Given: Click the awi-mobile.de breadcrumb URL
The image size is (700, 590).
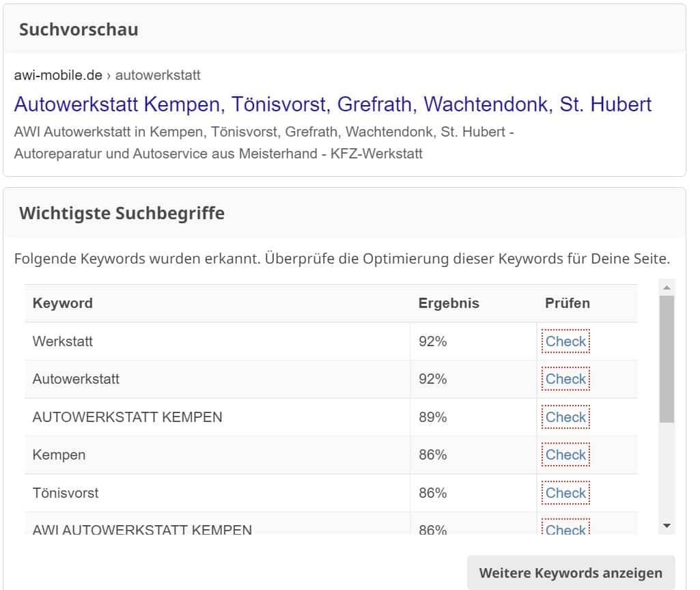Looking at the screenshot, I should 107,75.
